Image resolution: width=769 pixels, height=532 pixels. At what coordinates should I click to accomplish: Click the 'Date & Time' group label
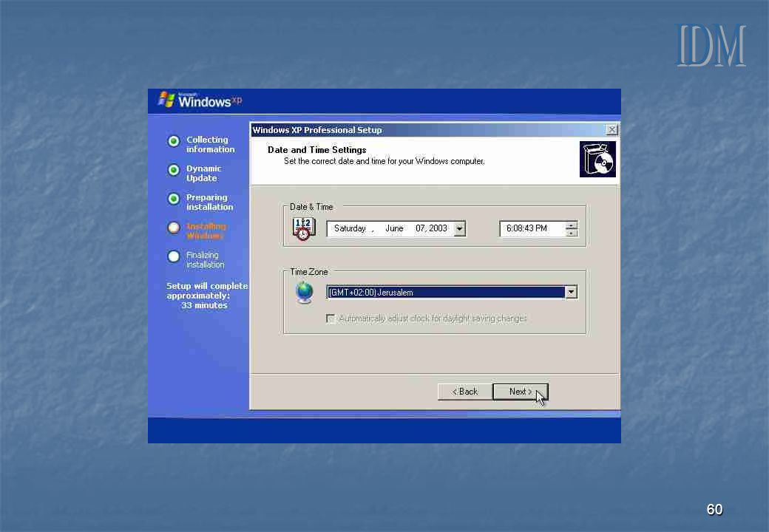(x=311, y=207)
